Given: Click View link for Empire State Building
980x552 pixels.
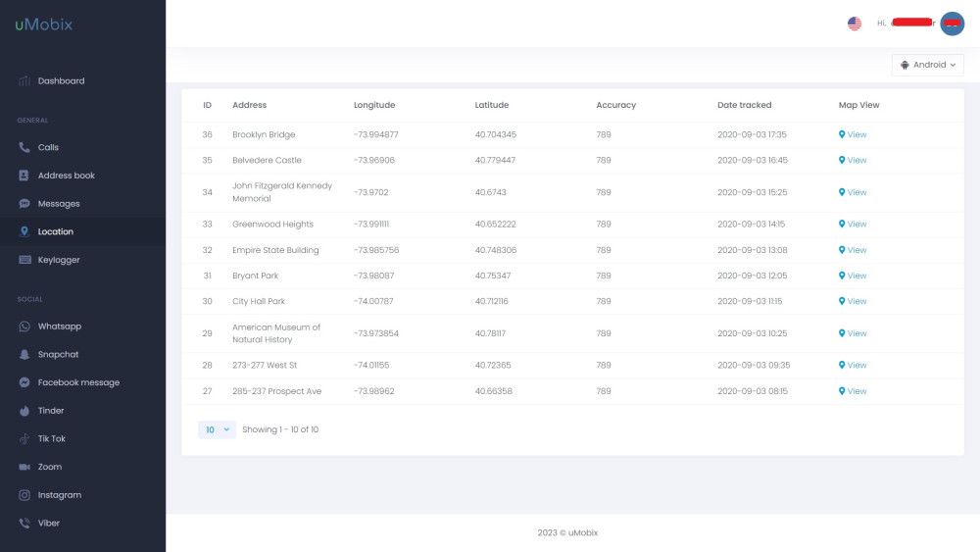Looking at the screenshot, I should click(x=853, y=250).
